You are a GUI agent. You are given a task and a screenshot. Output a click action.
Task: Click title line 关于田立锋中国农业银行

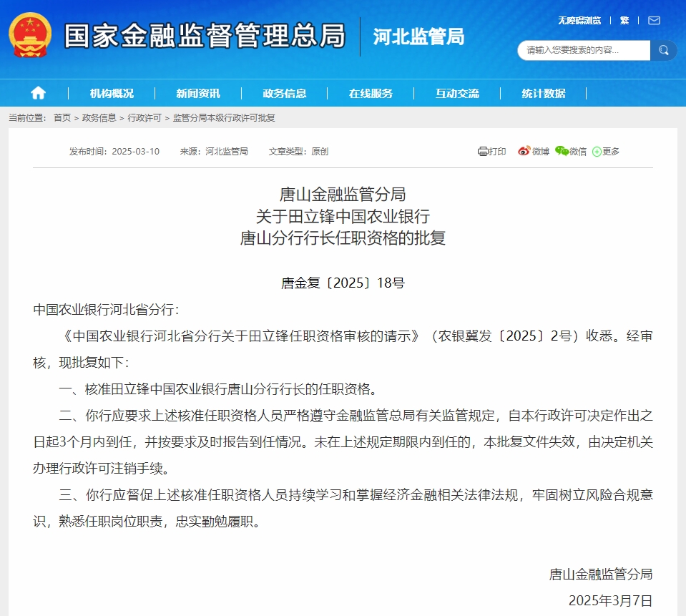[x=343, y=216]
